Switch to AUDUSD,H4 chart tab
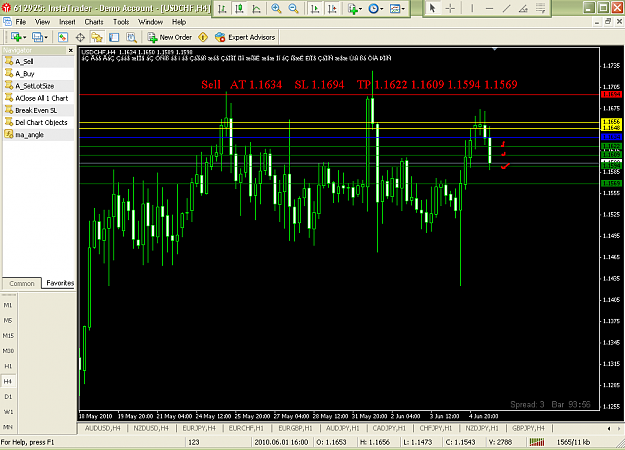Viewport: 625px width, 450px height. coord(102,428)
